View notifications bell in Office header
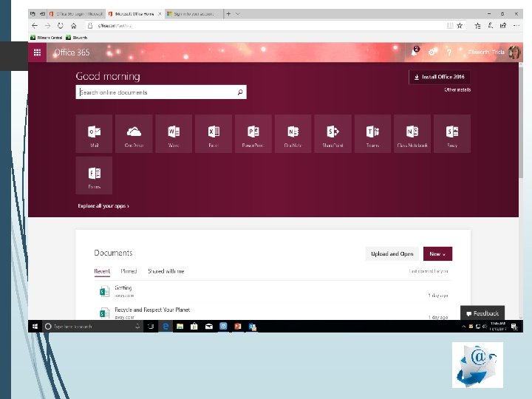This screenshot has width=532, height=399. pos(415,52)
